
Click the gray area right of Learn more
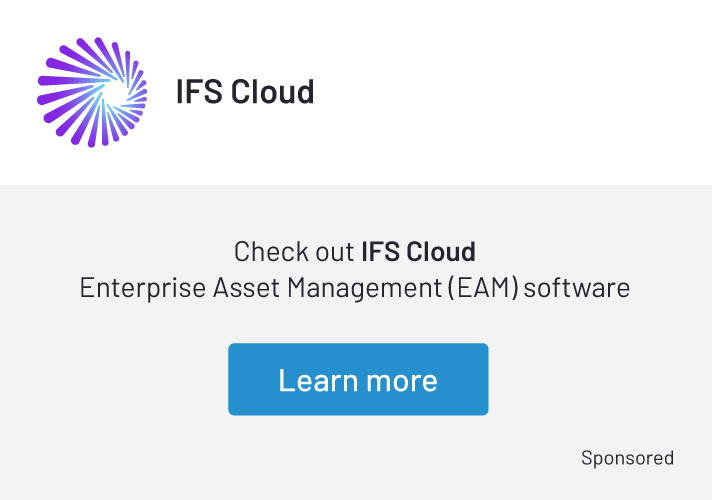600,380
